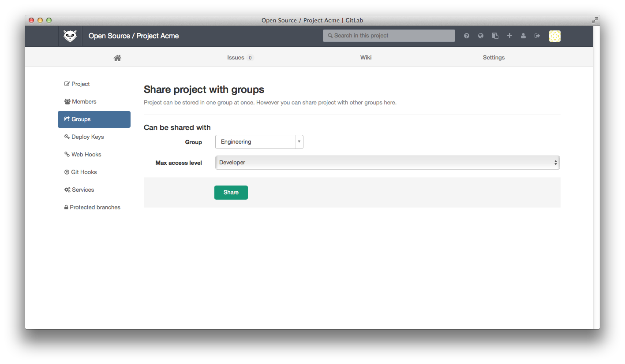
Task: Open profile settings via the person icon
Action: 523,36
